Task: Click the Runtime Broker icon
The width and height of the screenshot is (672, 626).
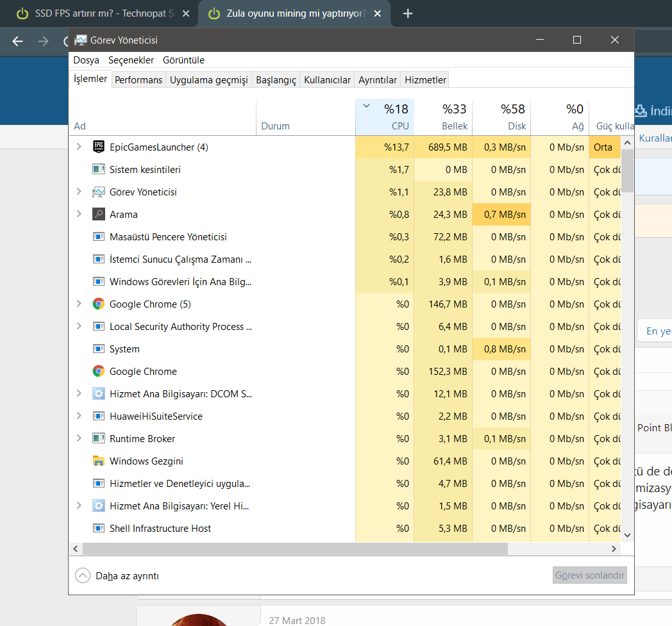Action: click(x=99, y=438)
